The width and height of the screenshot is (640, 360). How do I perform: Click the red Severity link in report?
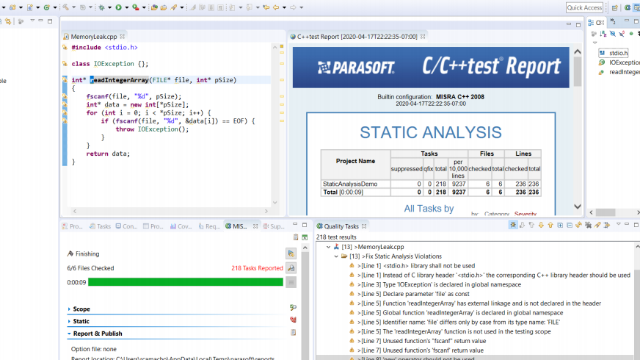[x=525, y=213]
